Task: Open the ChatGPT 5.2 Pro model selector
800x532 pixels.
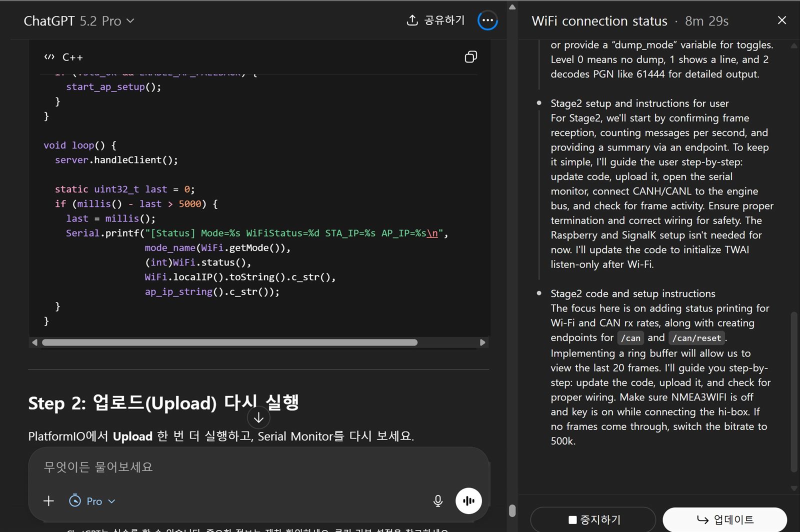Action: coord(78,20)
